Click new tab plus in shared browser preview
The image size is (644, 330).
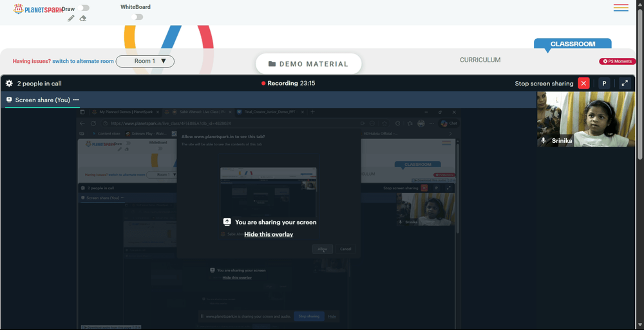tap(312, 112)
